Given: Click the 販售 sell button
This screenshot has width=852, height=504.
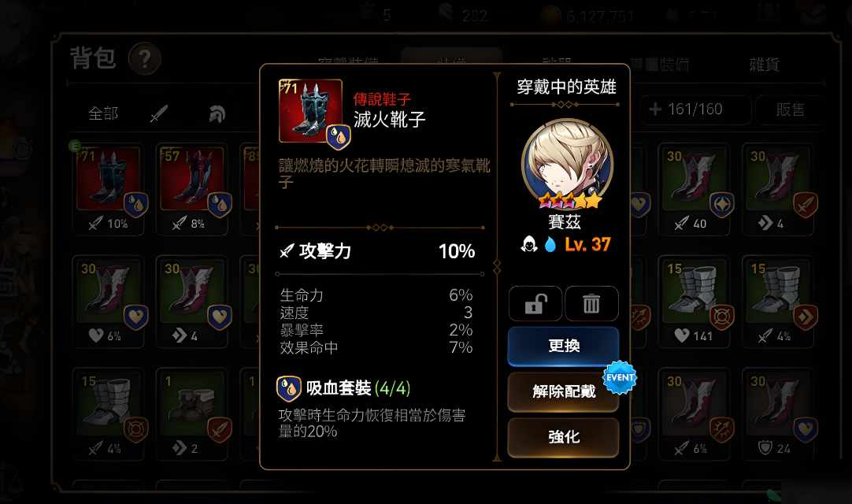Looking at the screenshot, I should click(790, 109).
